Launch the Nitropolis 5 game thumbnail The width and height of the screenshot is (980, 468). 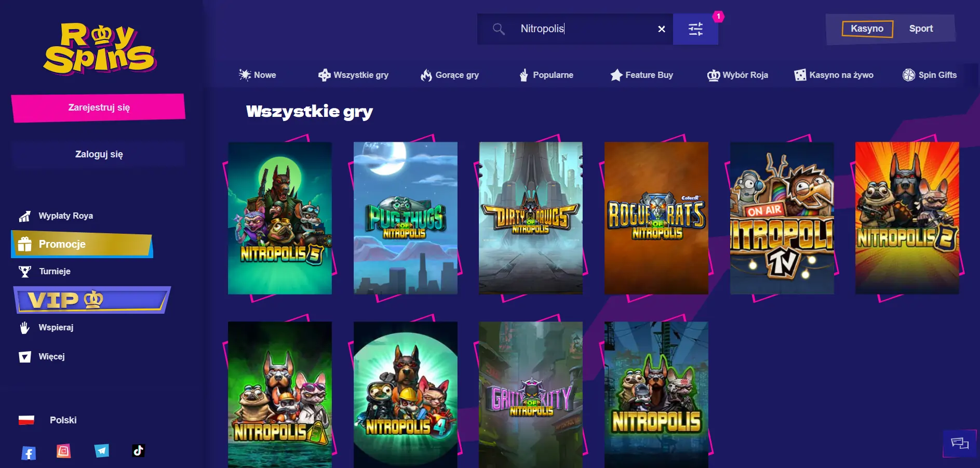pos(280,218)
